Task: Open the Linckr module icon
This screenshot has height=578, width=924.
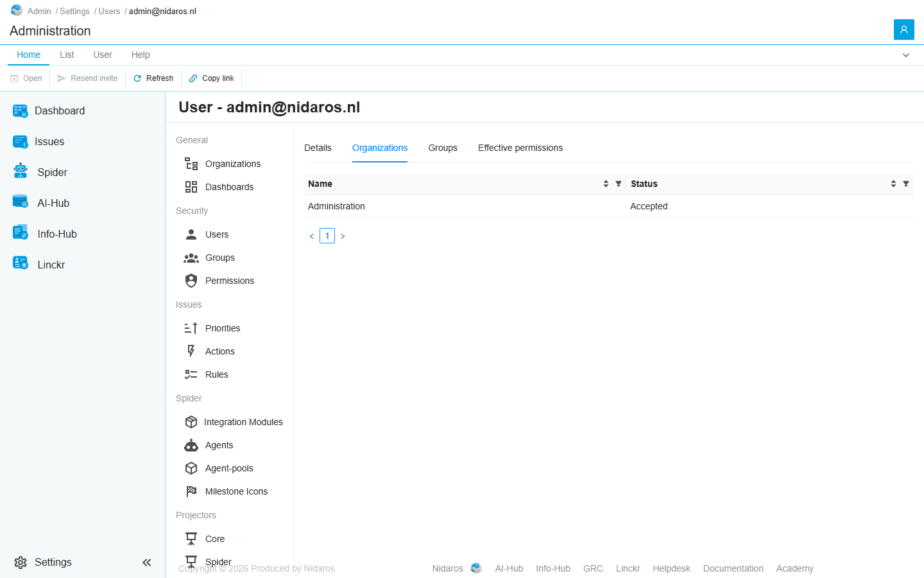Action: coord(20,263)
